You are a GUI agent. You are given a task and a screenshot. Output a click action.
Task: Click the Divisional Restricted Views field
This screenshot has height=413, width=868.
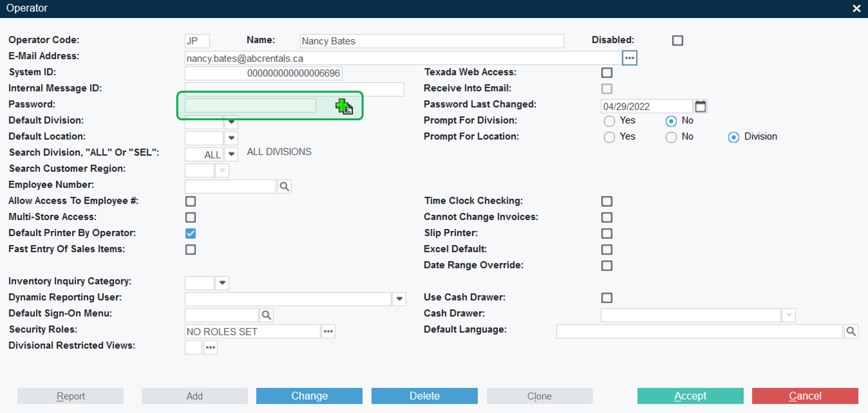pyautogui.click(x=193, y=347)
